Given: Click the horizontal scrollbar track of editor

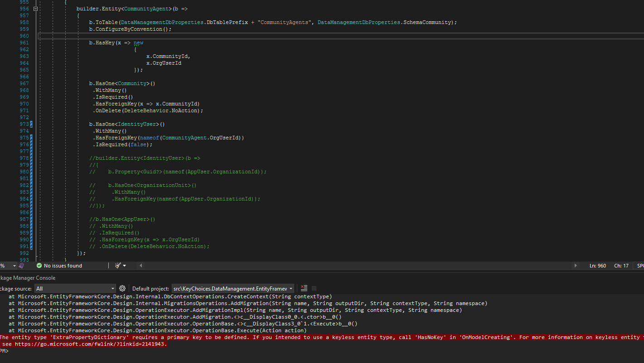Looking at the screenshot, I should click(x=358, y=266).
